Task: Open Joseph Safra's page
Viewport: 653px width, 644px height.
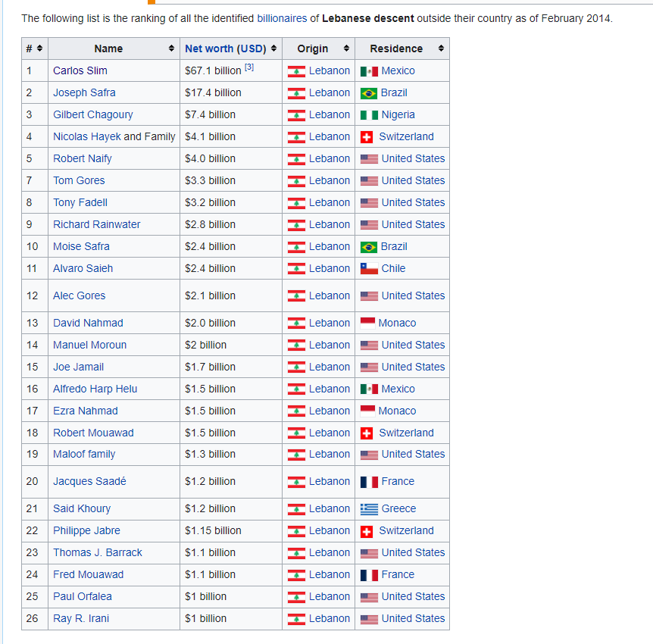Action: (84, 92)
